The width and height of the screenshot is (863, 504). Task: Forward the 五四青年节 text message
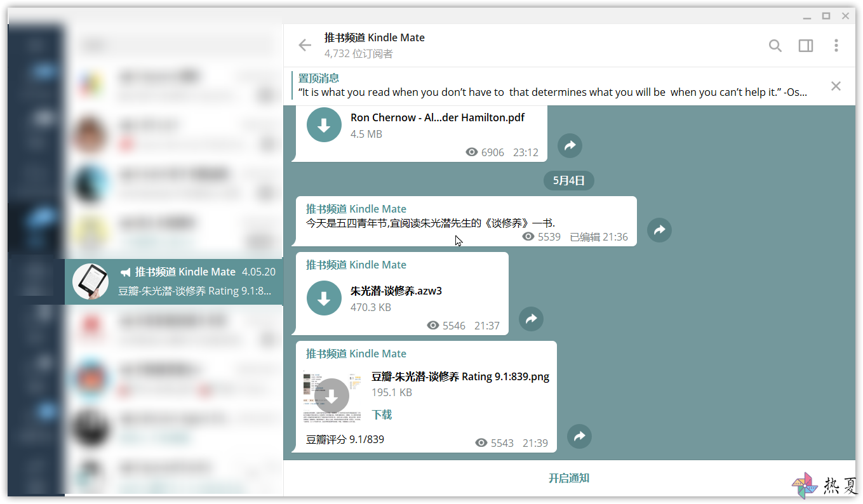[x=659, y=230]
